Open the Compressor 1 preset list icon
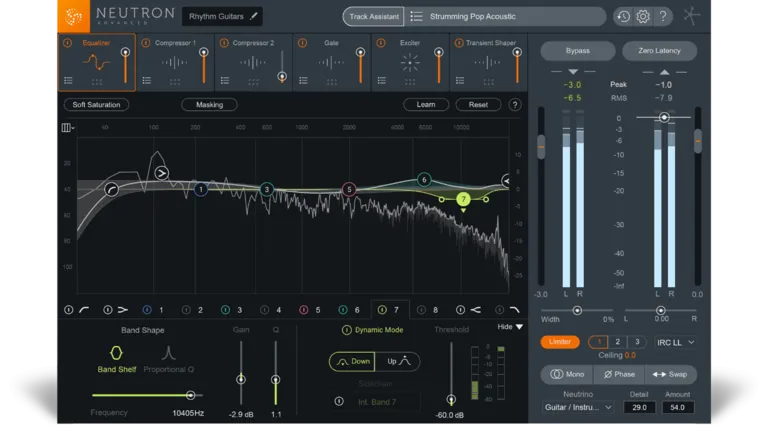768x430 pixels. coord(146,80)
